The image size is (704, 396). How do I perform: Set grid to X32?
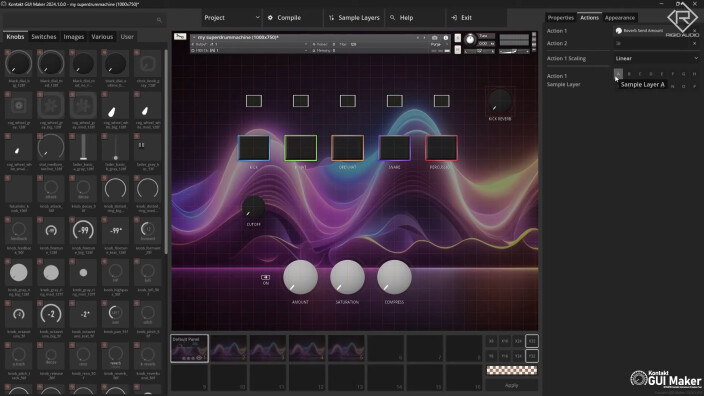(532, 341)
